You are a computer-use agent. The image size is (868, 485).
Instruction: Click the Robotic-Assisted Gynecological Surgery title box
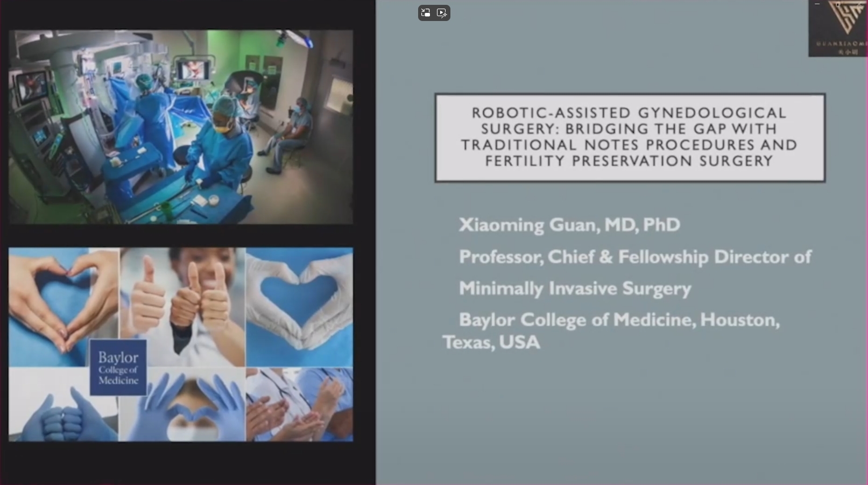(x=630, y=137)
